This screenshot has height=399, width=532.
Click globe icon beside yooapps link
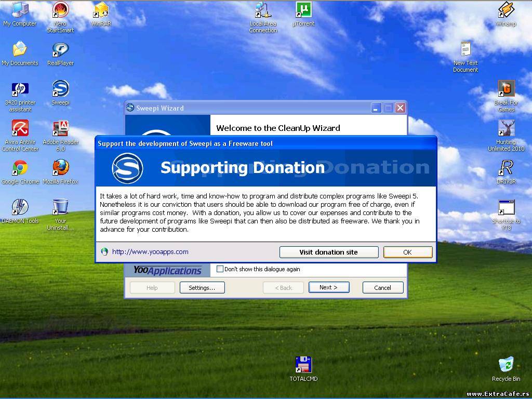pyautogui.click(x=104, y=252)
